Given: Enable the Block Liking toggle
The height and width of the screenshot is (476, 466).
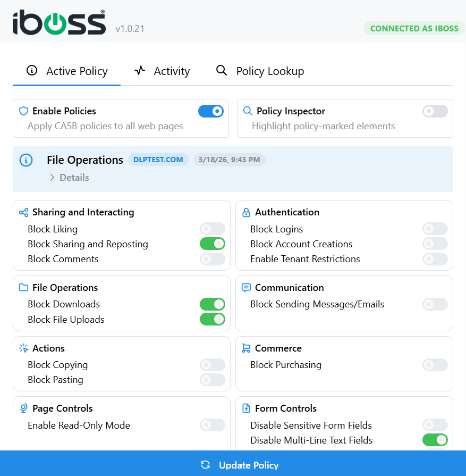Looking at the screenshot, I should click(x=213, y=229).
